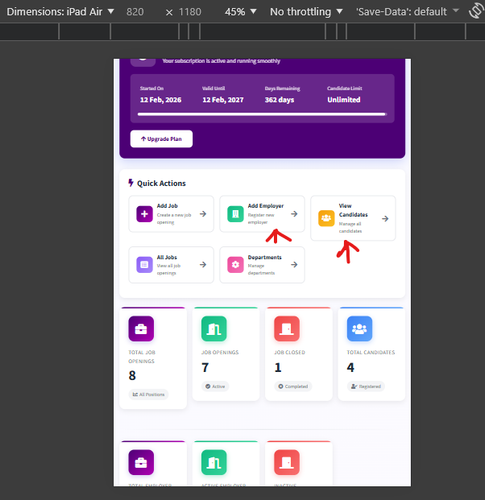Click the Active badge under Job Openings
The height and width of the screenshot is (500, 485).
click(x=215, y=386)
